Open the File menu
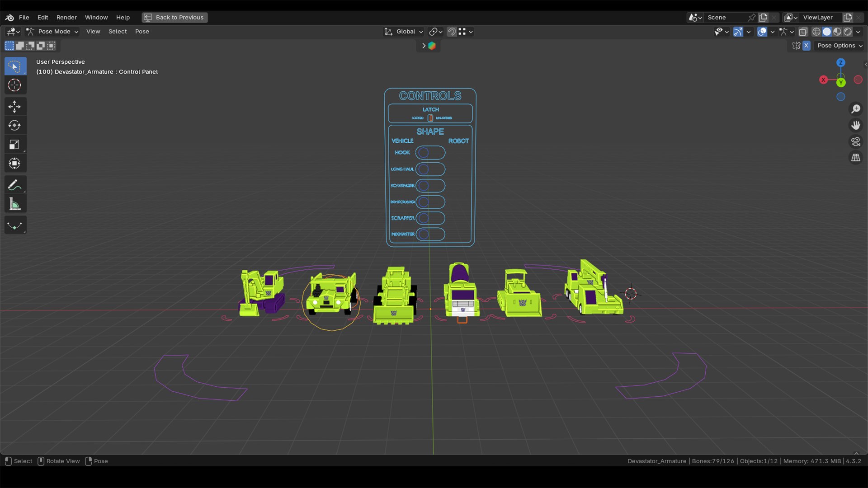 [24, 18]
